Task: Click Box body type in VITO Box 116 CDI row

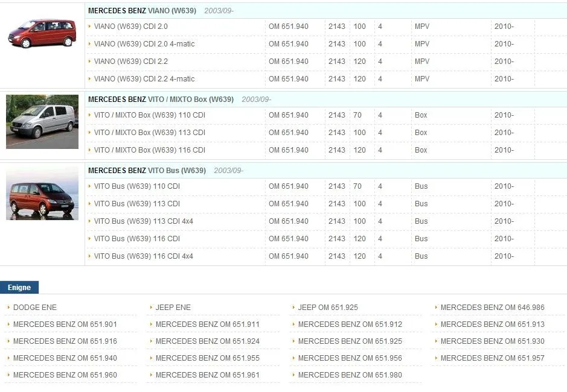Action: [421, 150]
